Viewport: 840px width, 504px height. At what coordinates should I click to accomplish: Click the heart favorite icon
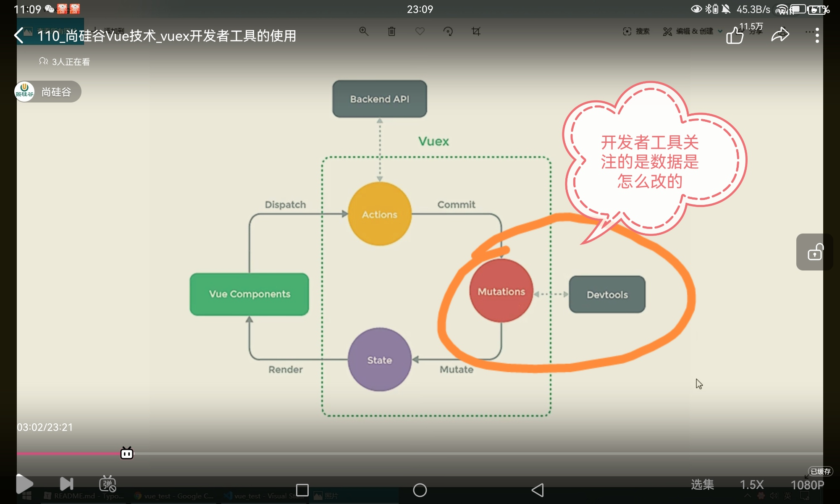point(420,31)
